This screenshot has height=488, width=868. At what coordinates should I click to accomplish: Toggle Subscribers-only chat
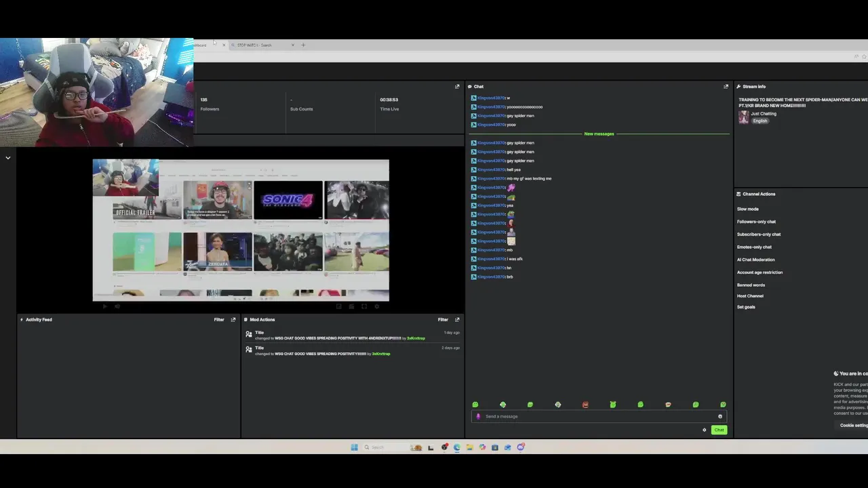tap(759, 235)
